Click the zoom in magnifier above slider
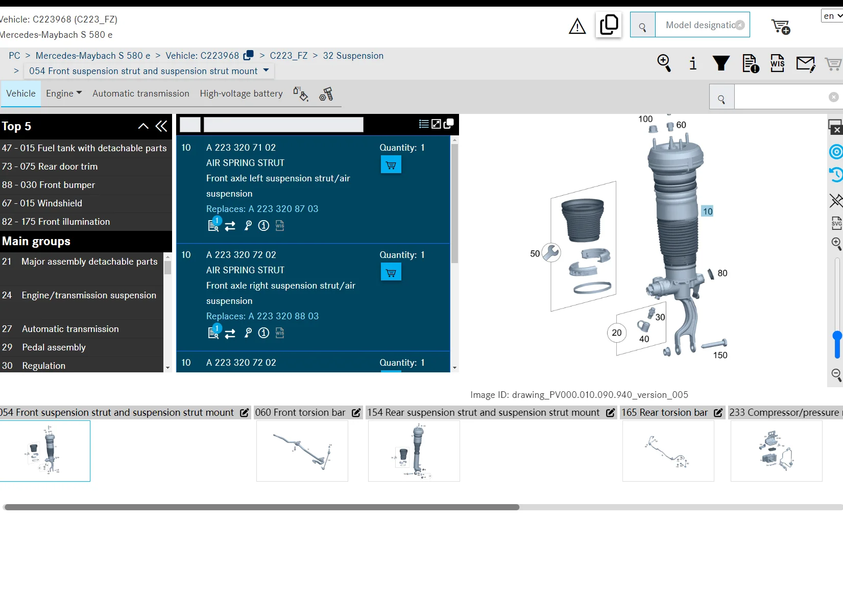The width and height of the screenshot is (843, 616). 836,243
